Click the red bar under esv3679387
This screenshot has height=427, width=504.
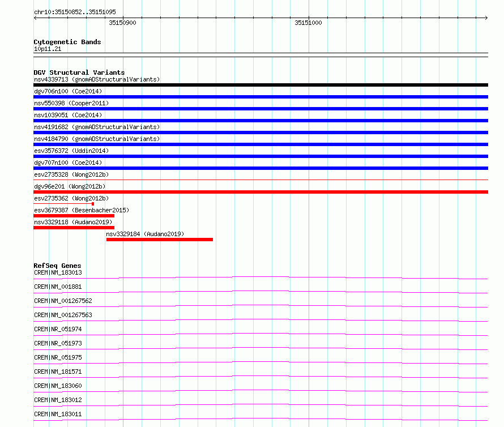[x=74, y=216]
